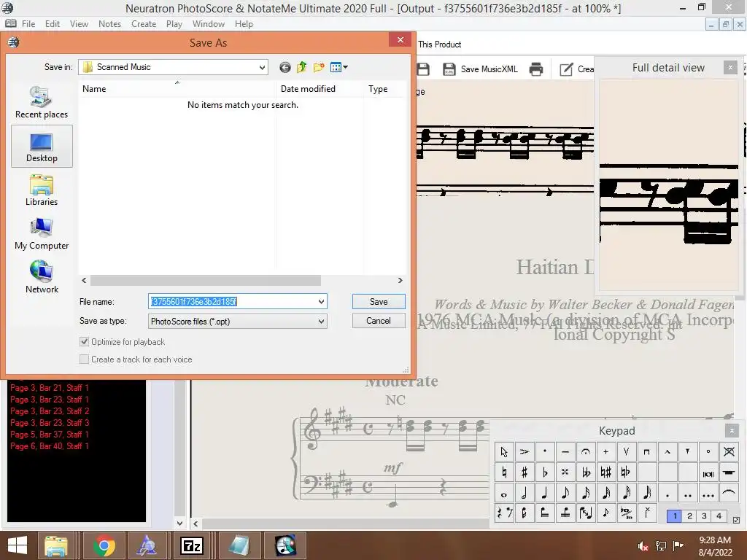Choose half note in Keypad
Screen dimensions: 747x560
tap(524, 494)
